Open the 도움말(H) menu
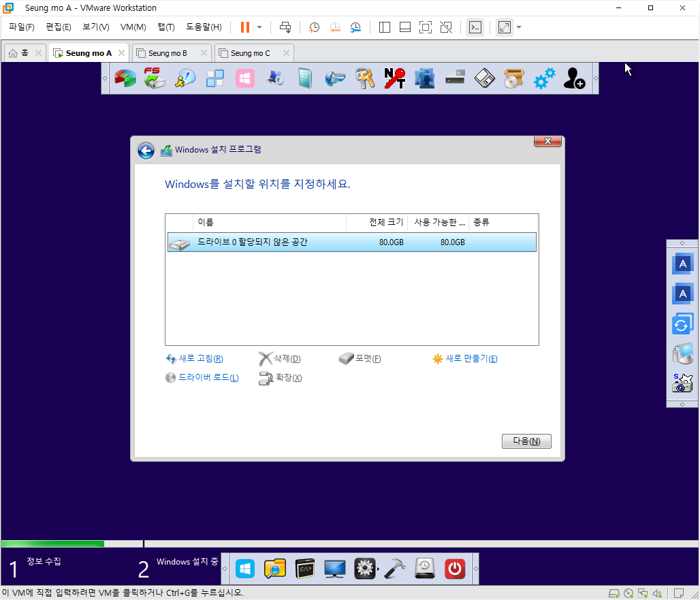 coord(204,27)
